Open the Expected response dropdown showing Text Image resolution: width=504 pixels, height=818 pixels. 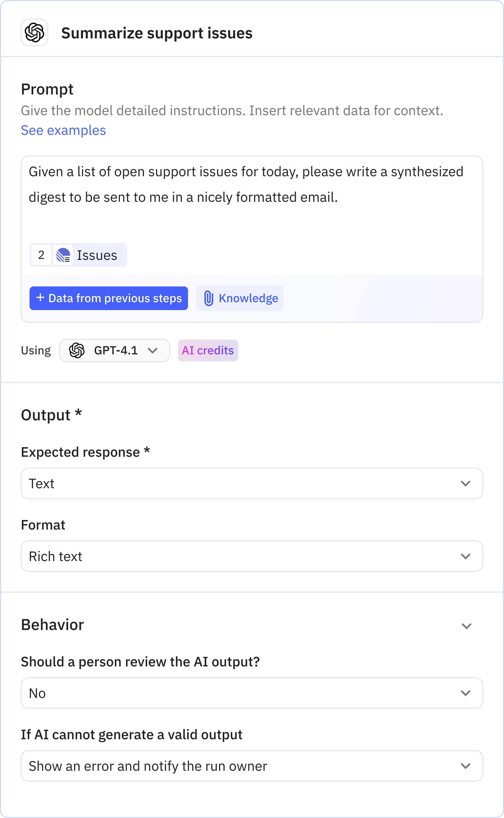[x=252, y=483]
